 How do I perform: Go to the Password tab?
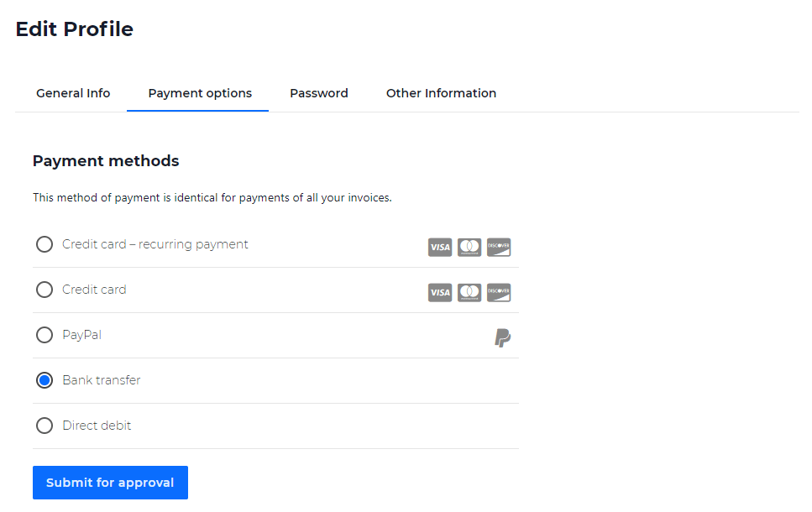pyautogui.click(x=319, y=93)
